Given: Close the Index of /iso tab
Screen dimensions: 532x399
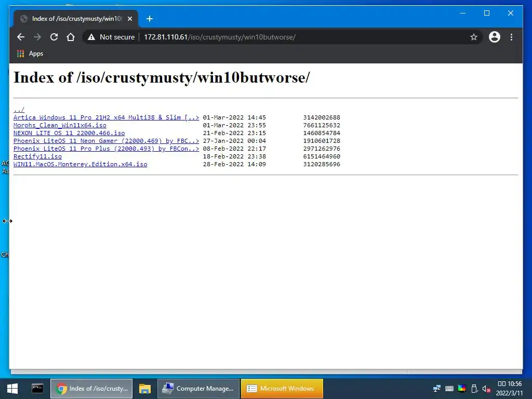Looking at the screenshot, I should click(x=129, y=19).
